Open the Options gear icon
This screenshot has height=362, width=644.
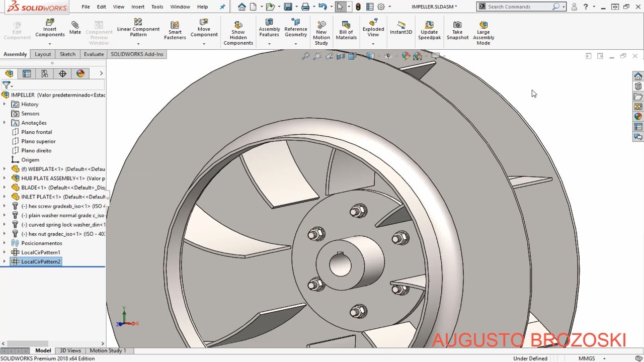coord(381,7)
